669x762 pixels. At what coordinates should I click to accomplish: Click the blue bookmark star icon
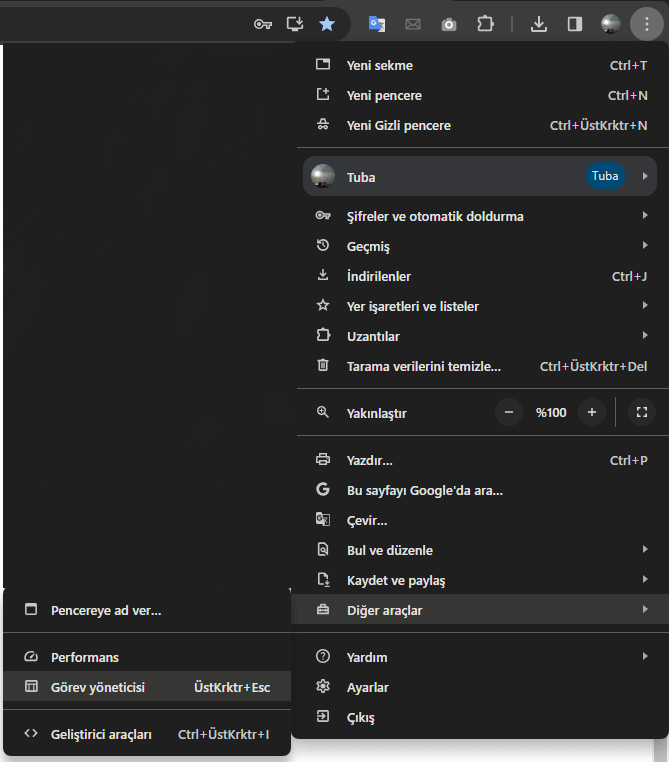(327, 23)
